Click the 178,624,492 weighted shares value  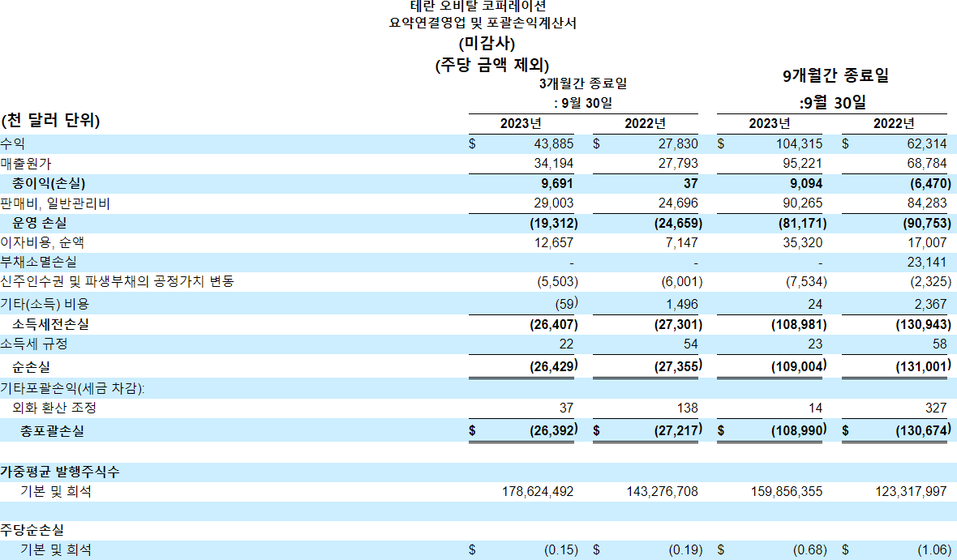click(x=538, y=492)
